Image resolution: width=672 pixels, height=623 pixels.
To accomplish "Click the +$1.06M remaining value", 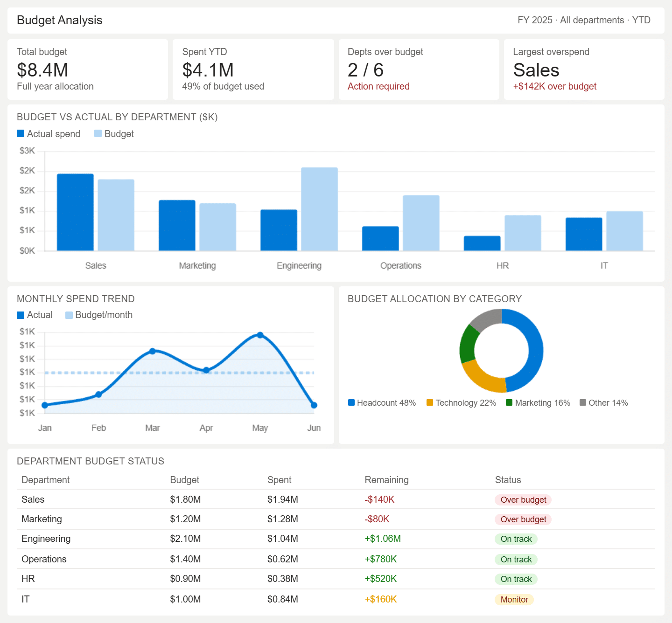I will tap(383, 539).
